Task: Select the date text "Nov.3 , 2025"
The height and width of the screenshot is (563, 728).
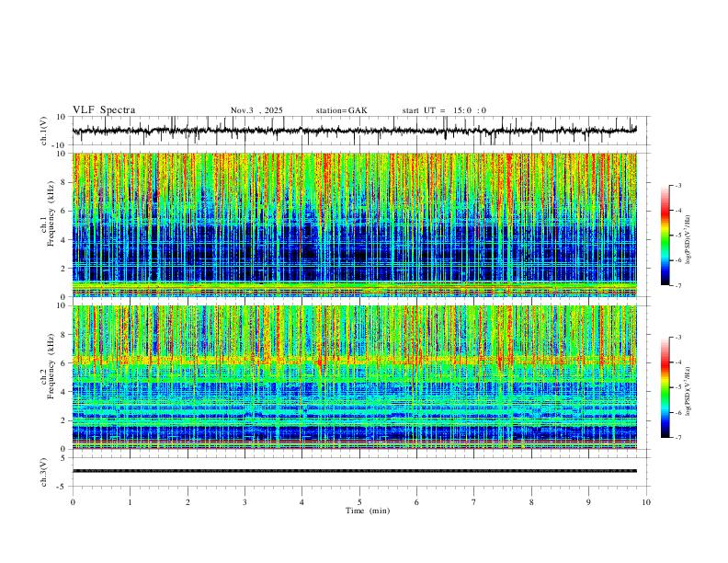Action: tap(256, 110)
